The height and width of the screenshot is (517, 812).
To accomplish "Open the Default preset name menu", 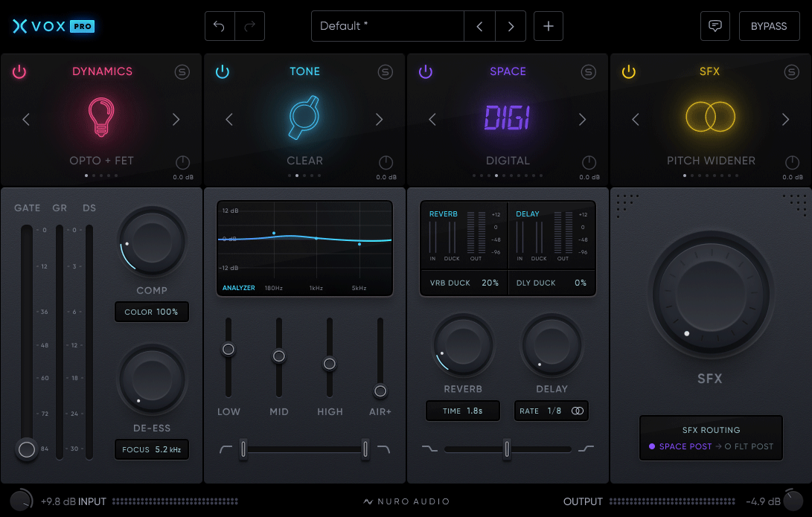I will [387, 26].
